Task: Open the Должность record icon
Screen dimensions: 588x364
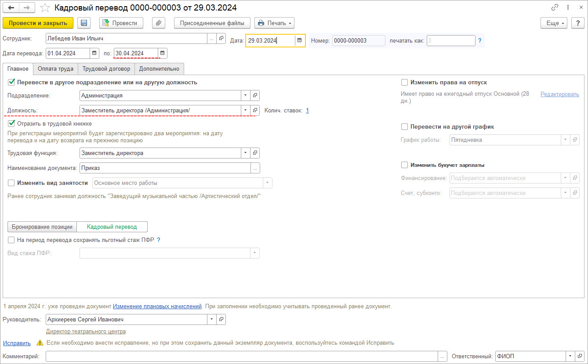Action: point(255,110)
